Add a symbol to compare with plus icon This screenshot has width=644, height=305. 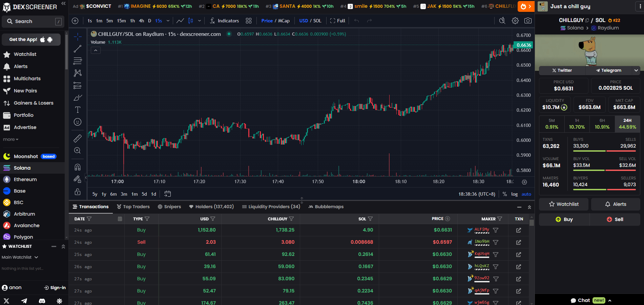click(75, 21)
